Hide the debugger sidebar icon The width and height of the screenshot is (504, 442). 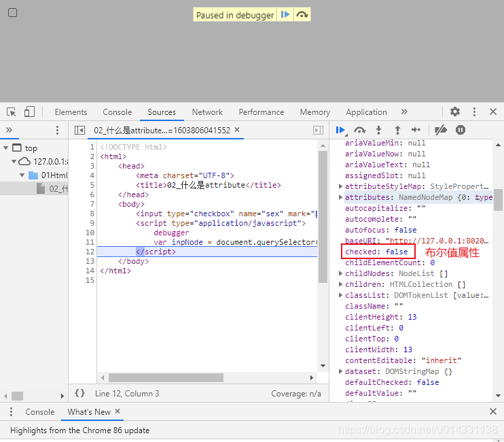(318, 131)
